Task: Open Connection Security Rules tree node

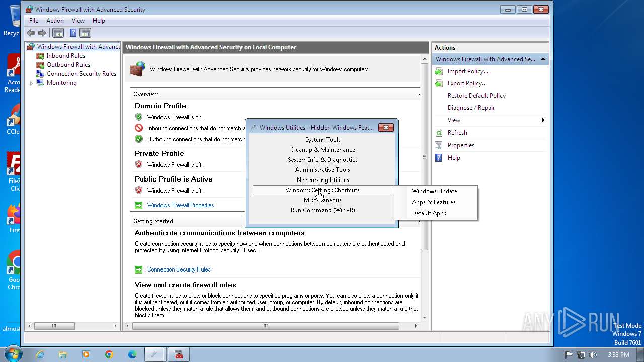Action: [81, 74]
